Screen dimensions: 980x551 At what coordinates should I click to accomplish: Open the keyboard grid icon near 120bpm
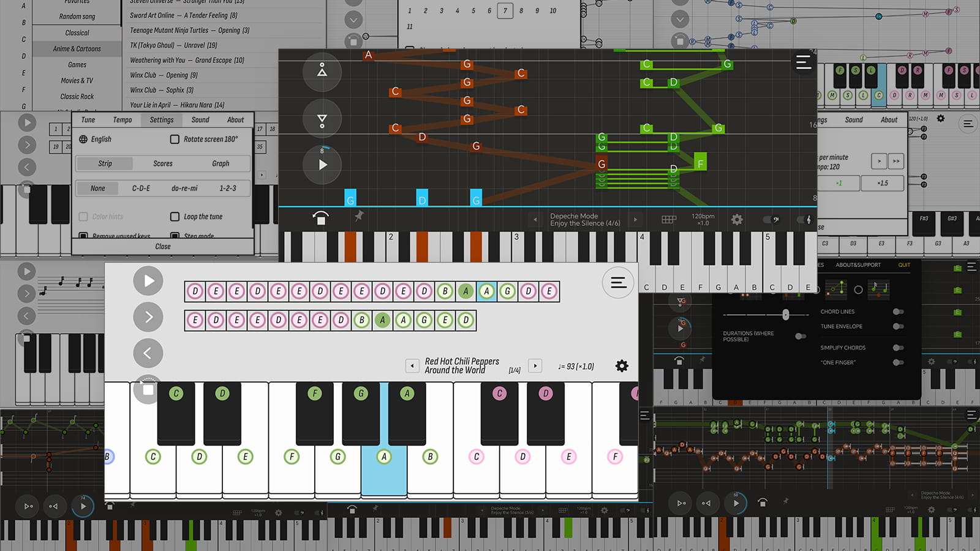coord(669,219)
